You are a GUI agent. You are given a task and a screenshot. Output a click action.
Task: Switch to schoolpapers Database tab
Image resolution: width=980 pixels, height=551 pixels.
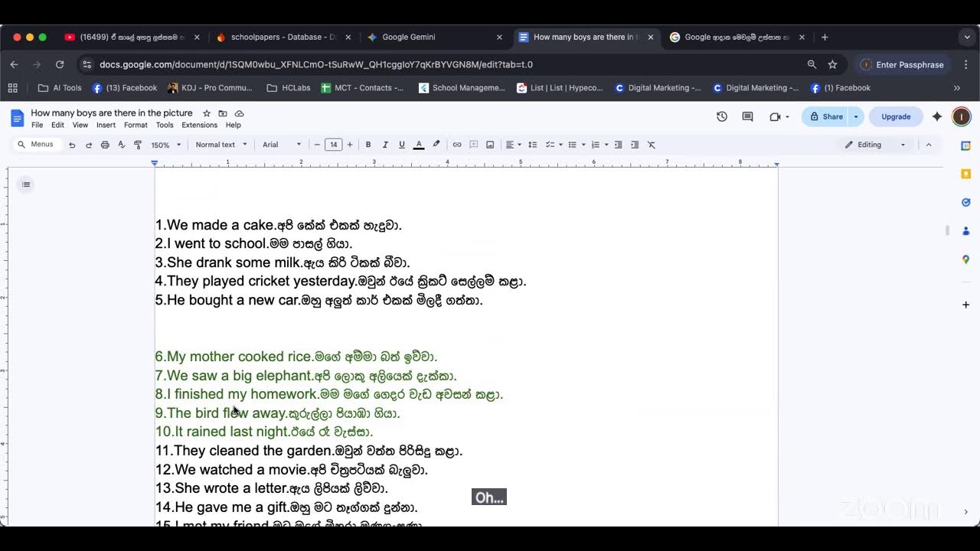(x=283, y=37)
